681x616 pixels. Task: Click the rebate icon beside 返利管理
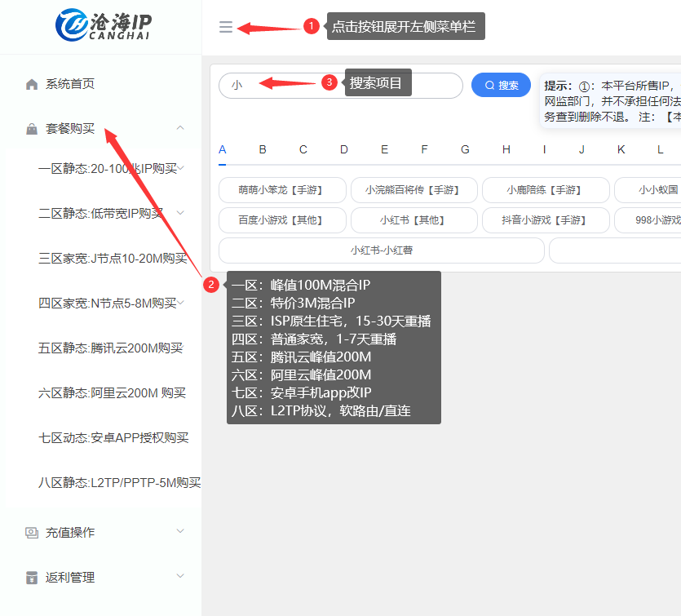point(32,578)
